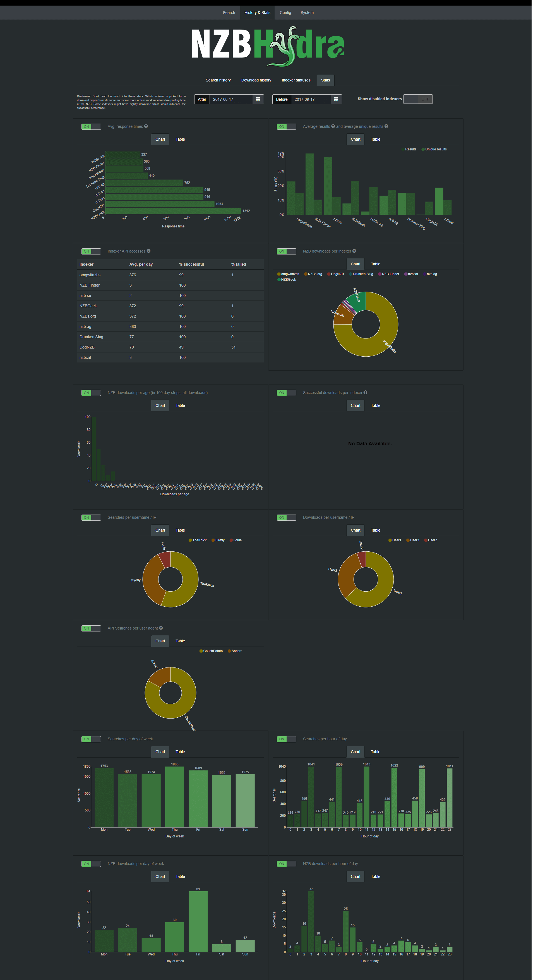Show Table view for Avg. response times
This screenshot has height=980, width=538.
point(180,139)
